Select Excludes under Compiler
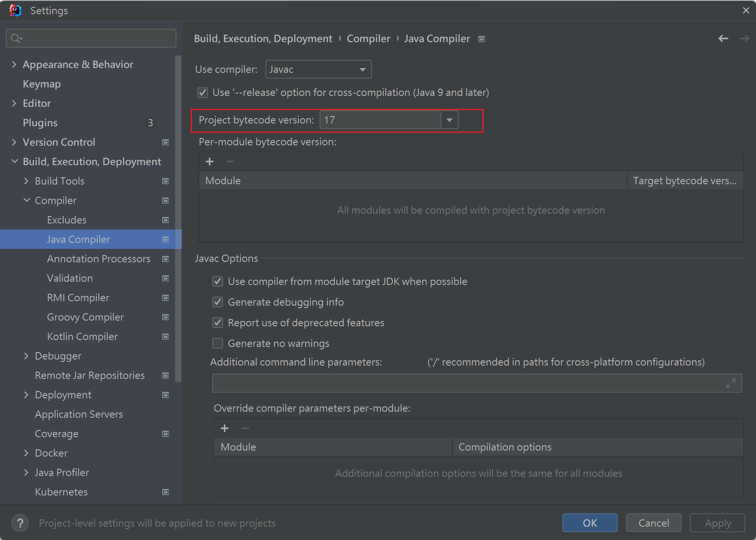Screen dimensions: 756x540 coord(67,220)
